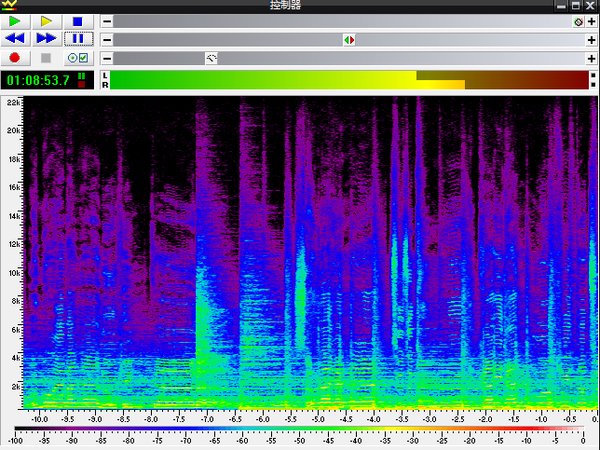The height and width of the screenshot is (450, 600).
Task: Reset the R channel clip indicator
Action: coord(593,85)
